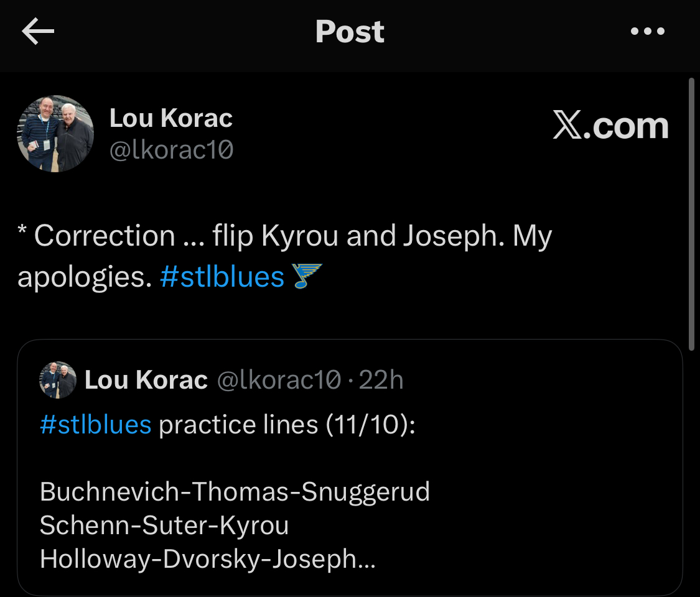700x597 pixels.
Task: Tap the Schenn-Suter-Kyrou line
Action: pyautogui.click(x=164, y=525)
